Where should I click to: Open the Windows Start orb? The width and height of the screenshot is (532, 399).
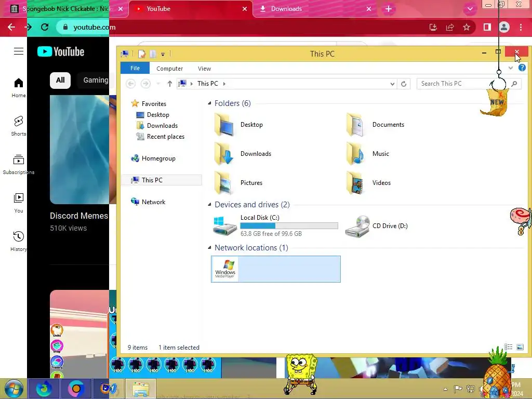pyautogui.click(x=14, y=389)
